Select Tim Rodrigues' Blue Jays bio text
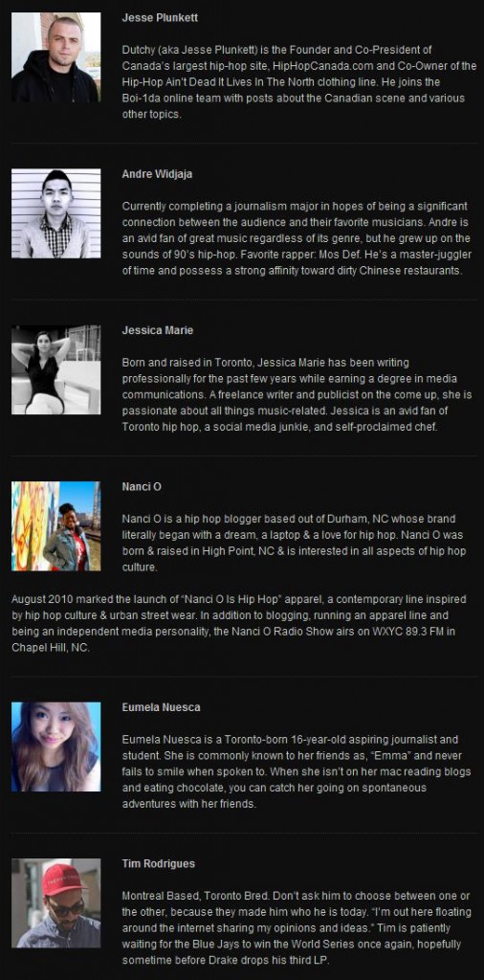The height and width of the screenshot is (980, 484). (297, 928)
